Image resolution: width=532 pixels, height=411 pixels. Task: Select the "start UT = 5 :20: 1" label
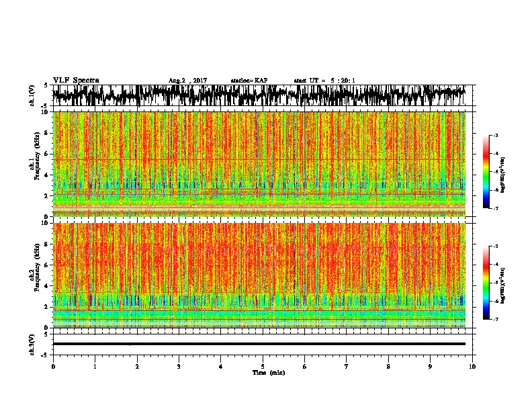324,81
